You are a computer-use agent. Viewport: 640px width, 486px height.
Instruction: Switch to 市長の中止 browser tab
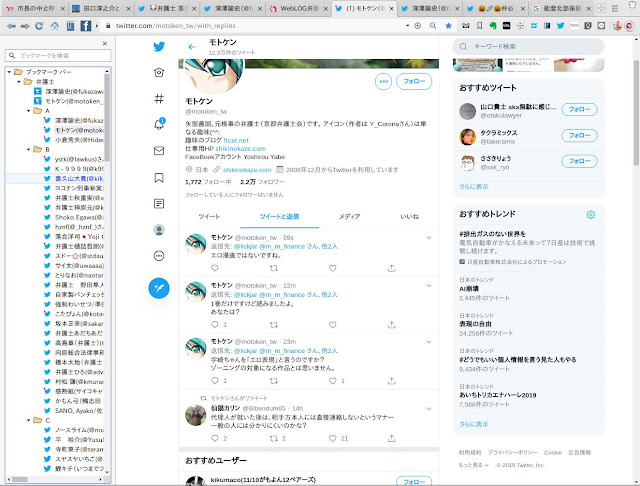[36, 8]
